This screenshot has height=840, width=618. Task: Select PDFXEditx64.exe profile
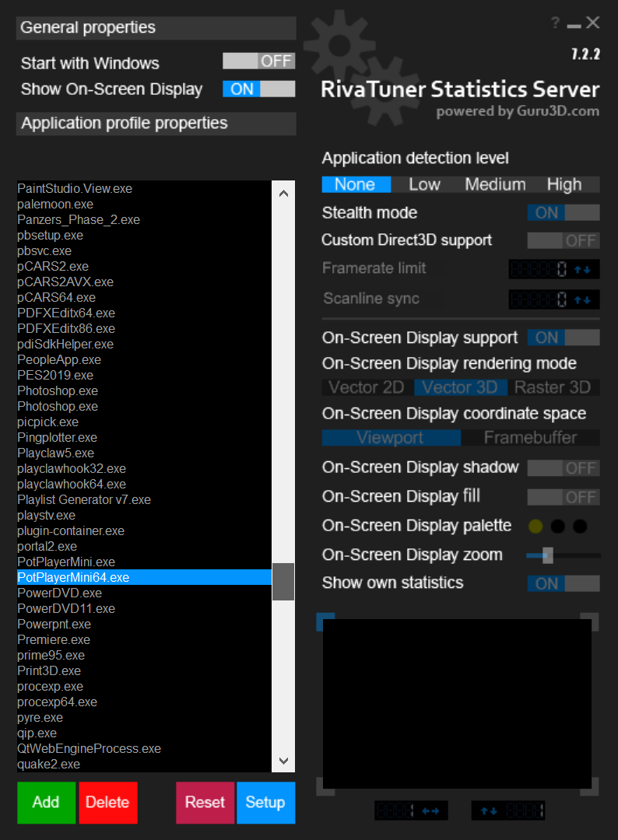click(x=144, y=313)
